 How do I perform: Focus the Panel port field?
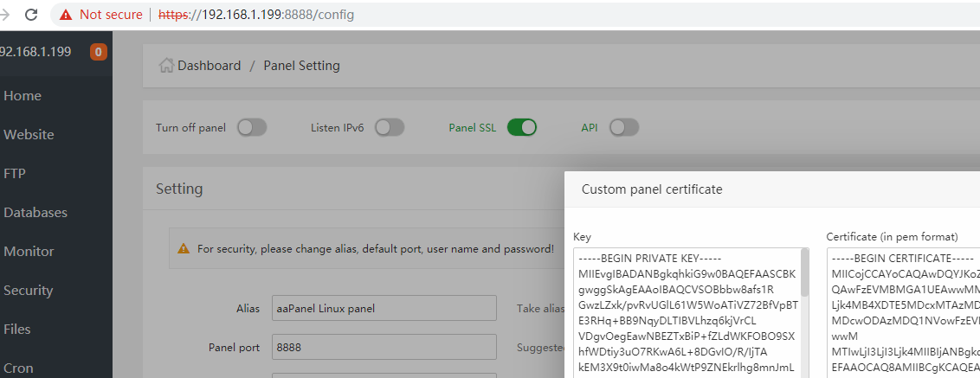[x=384, y=347]
